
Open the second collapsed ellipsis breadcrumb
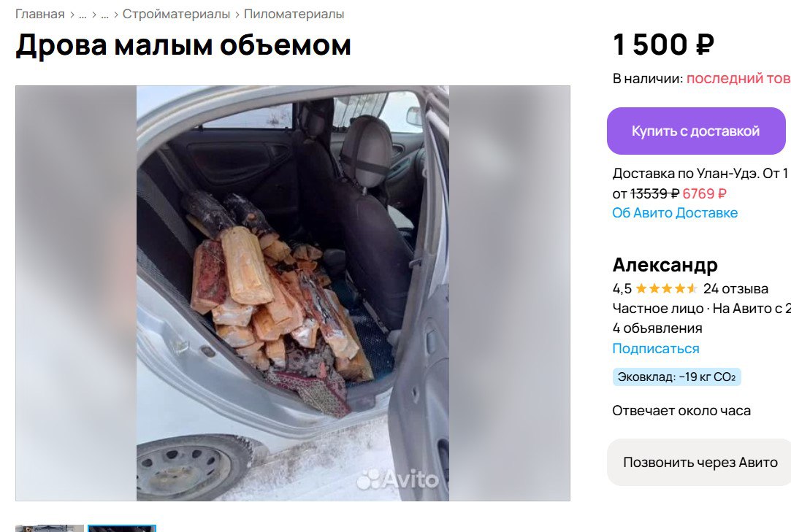pyautogui.click(x=105, y=14)
